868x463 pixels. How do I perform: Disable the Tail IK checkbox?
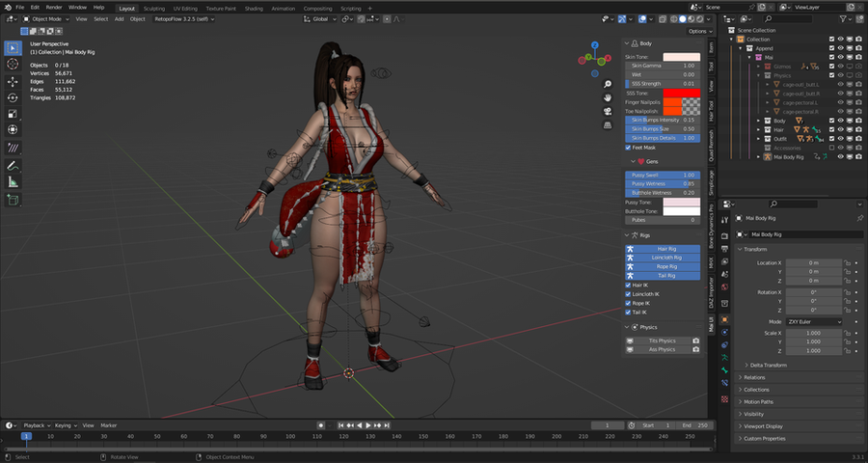tap(628, 313)
